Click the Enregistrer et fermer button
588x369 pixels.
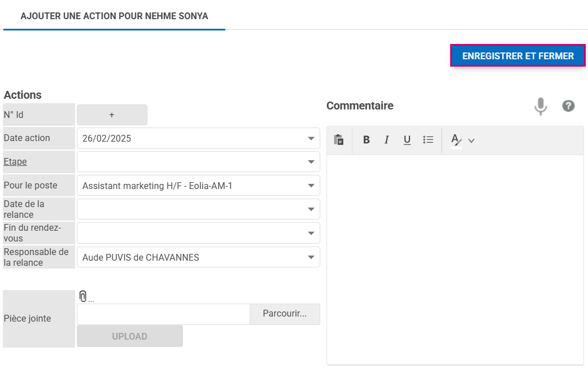coord(517,56)
